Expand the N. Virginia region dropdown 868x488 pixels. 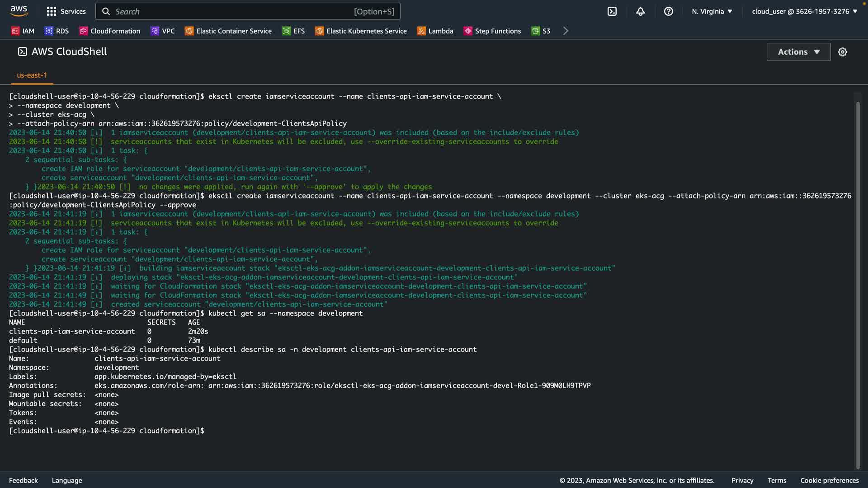tap(712, 11)
